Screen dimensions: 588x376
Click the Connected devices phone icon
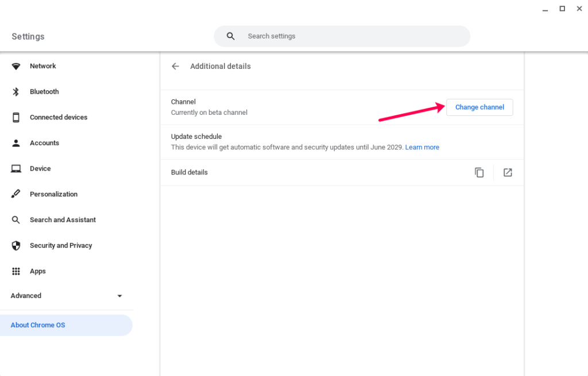16,117
